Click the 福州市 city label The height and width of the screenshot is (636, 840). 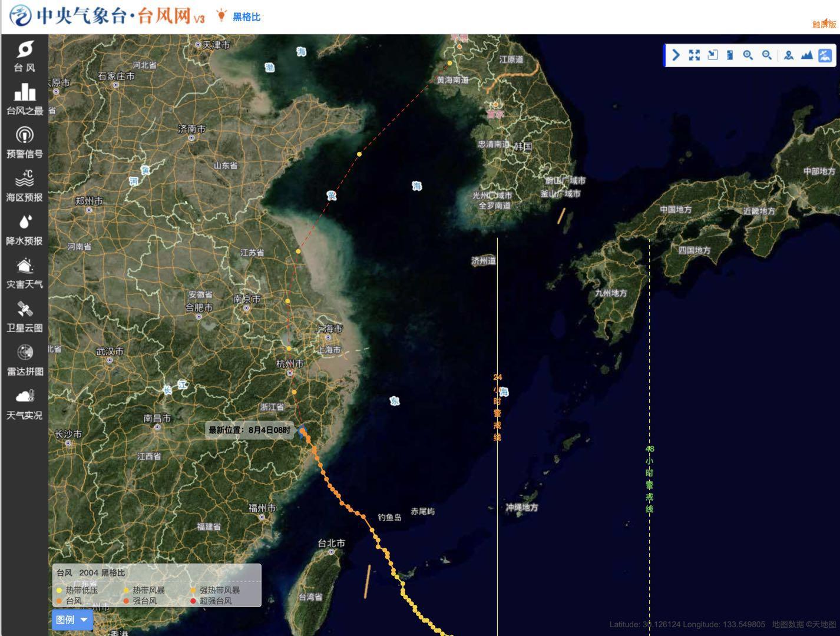click(262, 508)
